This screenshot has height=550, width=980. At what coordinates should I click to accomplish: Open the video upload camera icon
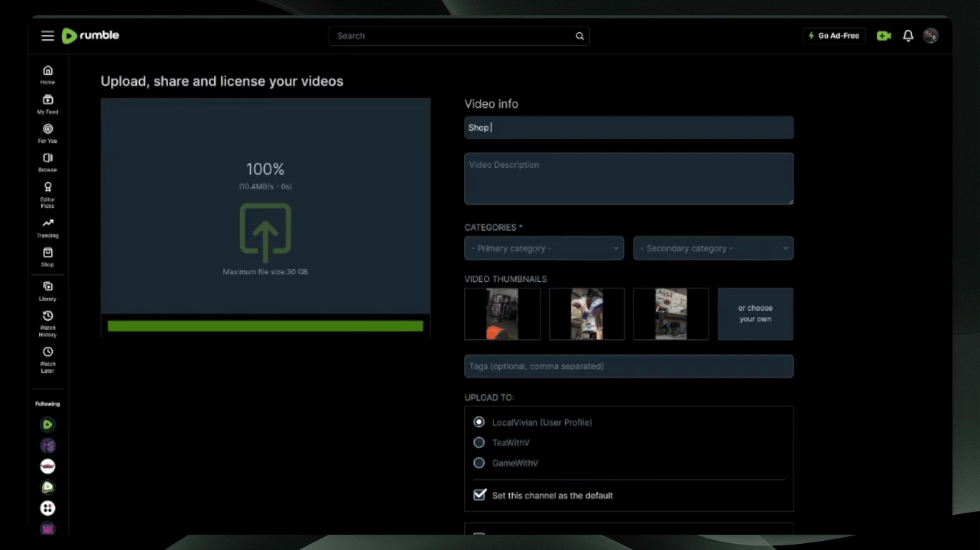click(884, 36)
